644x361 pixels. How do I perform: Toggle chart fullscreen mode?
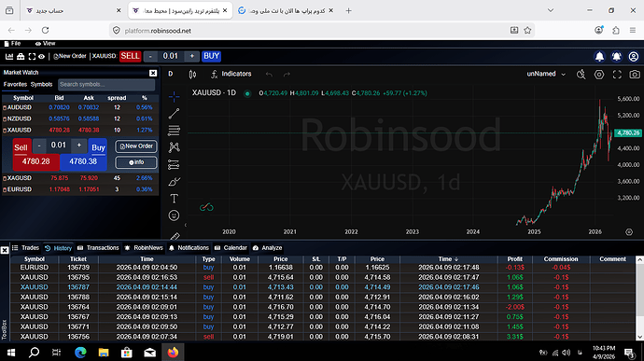(x=617, y=75)
